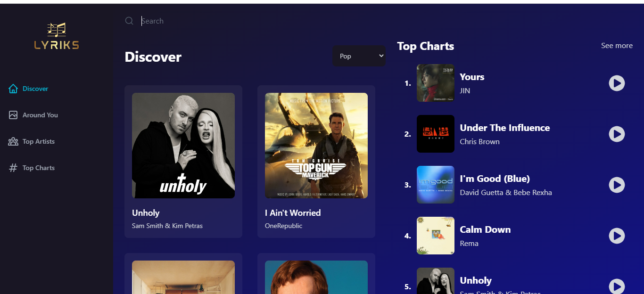
Task: Play the song Yours by JIN
Action: tap(617, 83)
